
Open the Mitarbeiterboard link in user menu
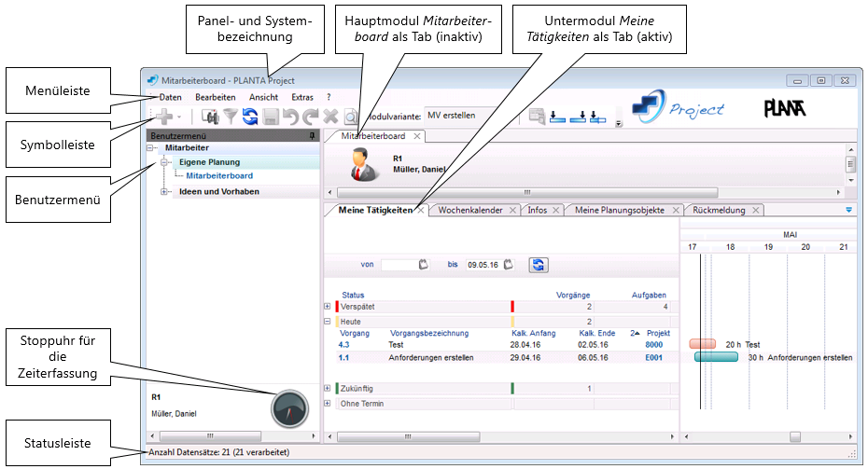tap(219, 176)
